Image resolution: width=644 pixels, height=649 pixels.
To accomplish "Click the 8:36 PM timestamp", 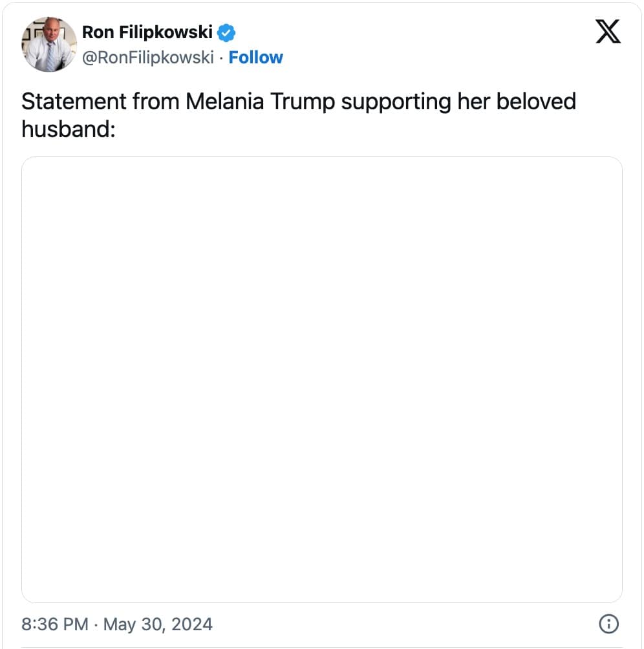I will 55,624.
